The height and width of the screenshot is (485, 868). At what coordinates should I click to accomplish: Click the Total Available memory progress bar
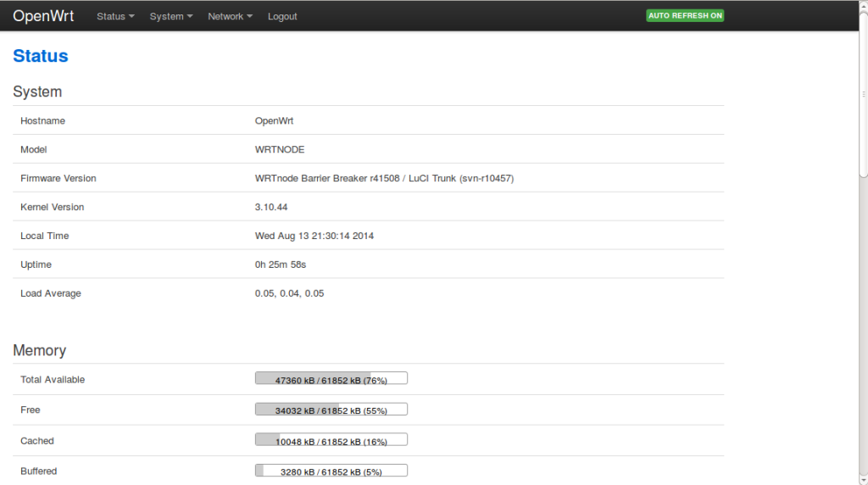[331, 379]
